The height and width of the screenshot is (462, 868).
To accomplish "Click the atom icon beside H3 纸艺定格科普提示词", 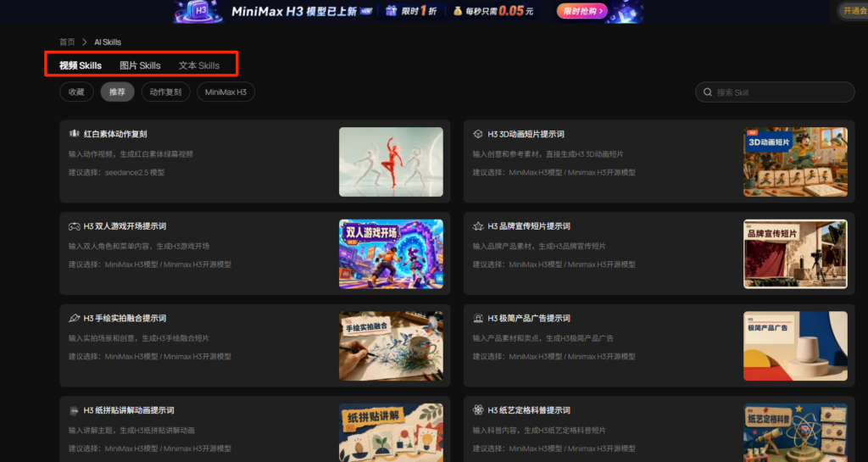I will coord(478,410).
